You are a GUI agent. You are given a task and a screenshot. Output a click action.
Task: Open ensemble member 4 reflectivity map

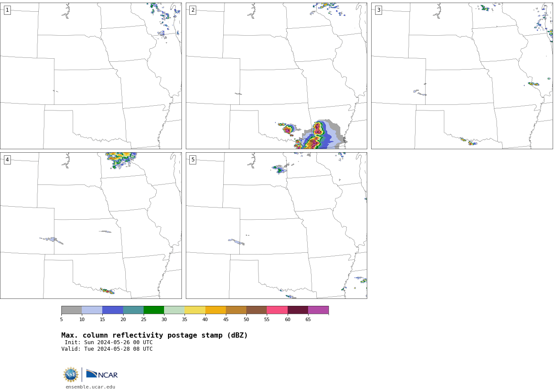(x=91, y=225)
